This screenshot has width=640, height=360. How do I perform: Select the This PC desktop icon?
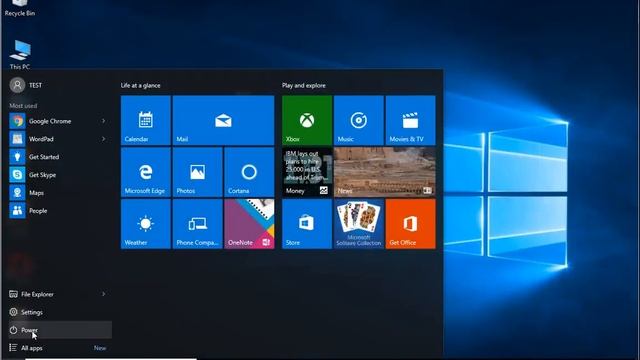pyautogui.click(x=20, y=55)
